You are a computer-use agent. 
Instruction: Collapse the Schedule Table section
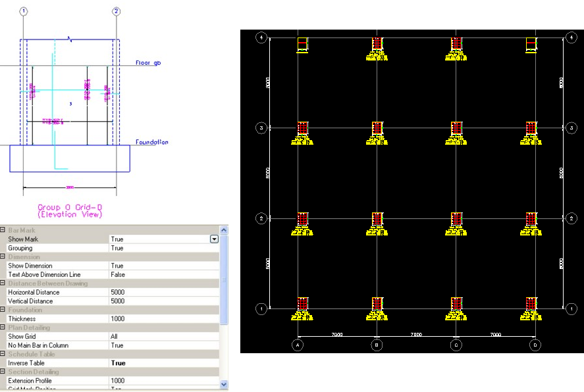pyautogui.click(x=3, y=354)
